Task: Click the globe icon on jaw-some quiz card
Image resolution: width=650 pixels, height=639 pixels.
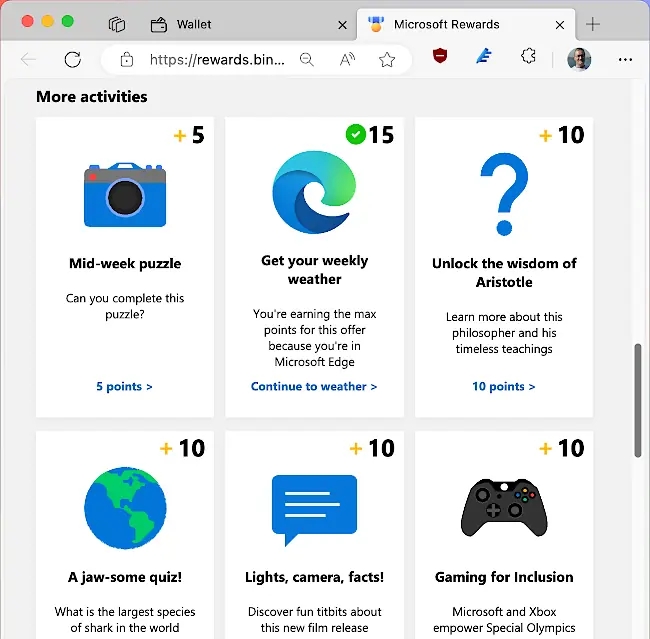Action: [125, 508]
